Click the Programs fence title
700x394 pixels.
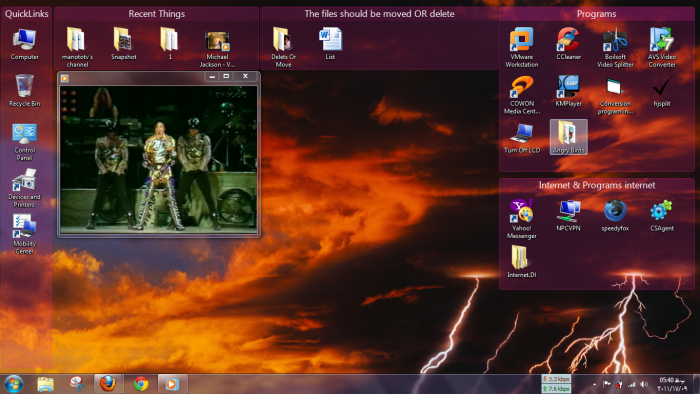[x=596, y=14]
